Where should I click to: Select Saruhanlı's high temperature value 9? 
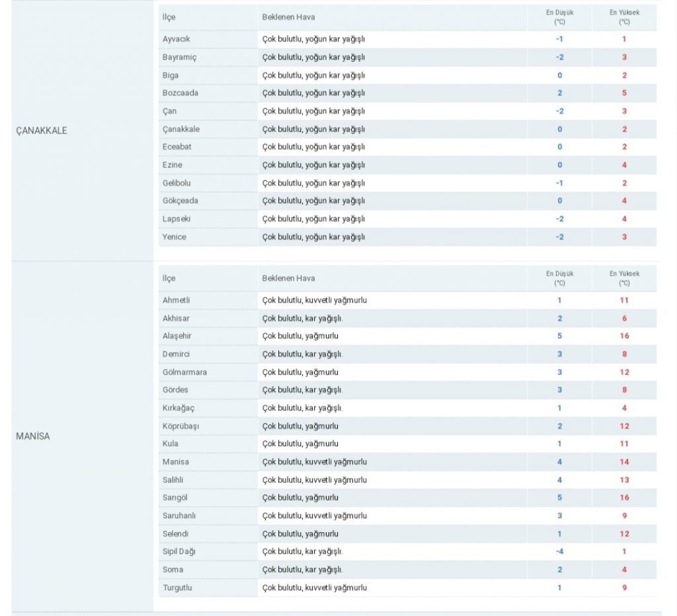tap(624, 516)
